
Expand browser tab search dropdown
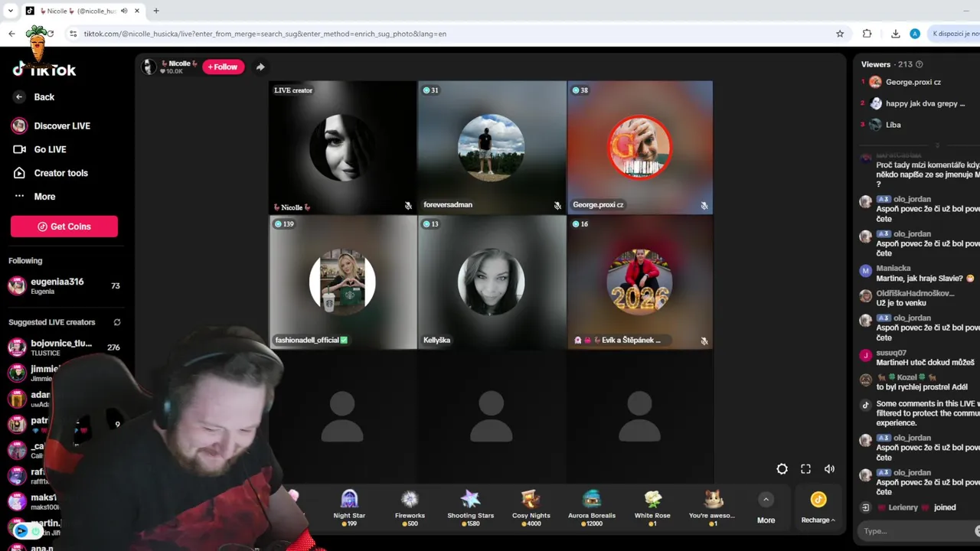pos(10,11)
